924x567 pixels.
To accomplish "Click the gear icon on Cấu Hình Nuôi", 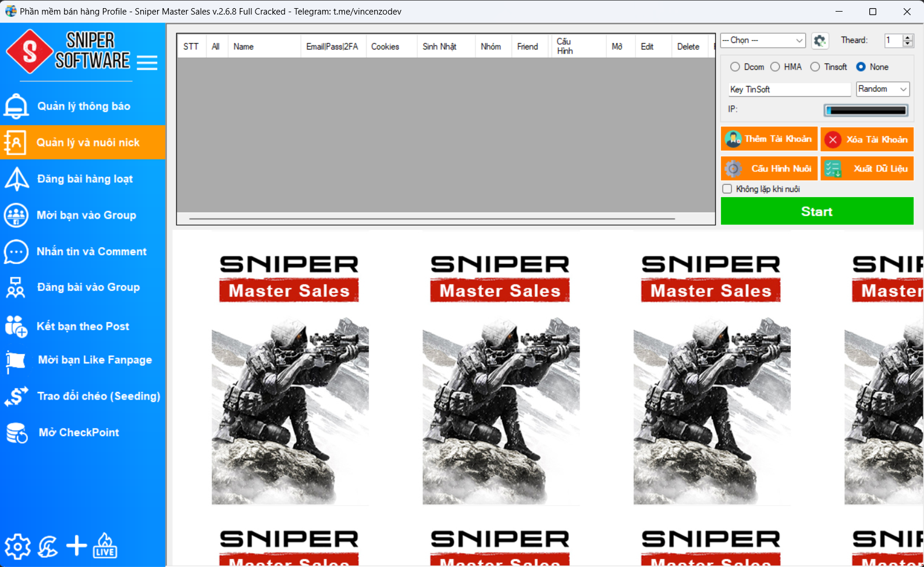I will pos(733,169).
